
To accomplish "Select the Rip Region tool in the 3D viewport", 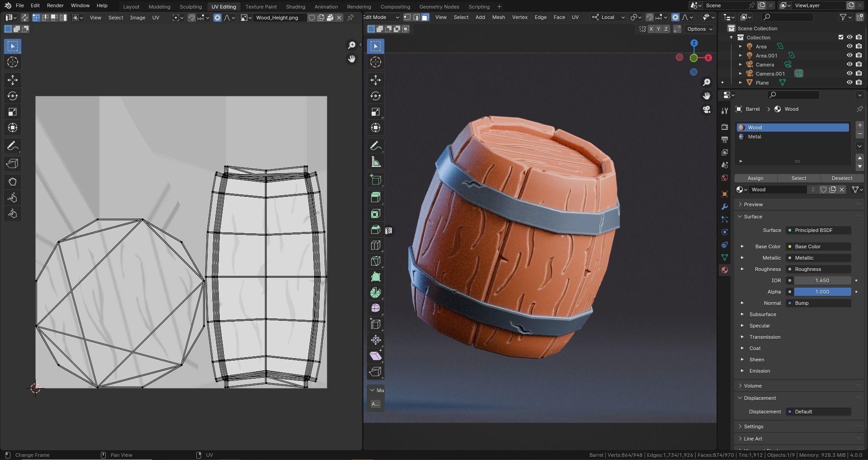I will click(376, 372).
